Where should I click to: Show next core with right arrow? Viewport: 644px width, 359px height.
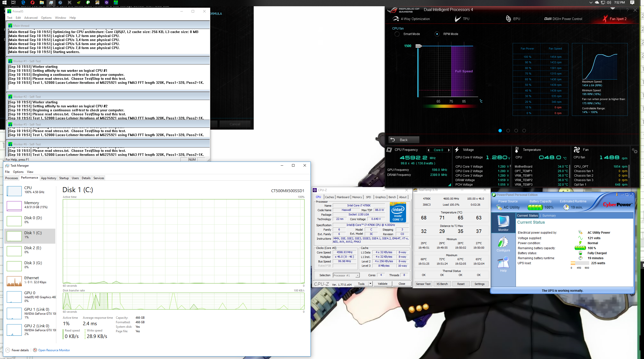(x=449, y=150)
